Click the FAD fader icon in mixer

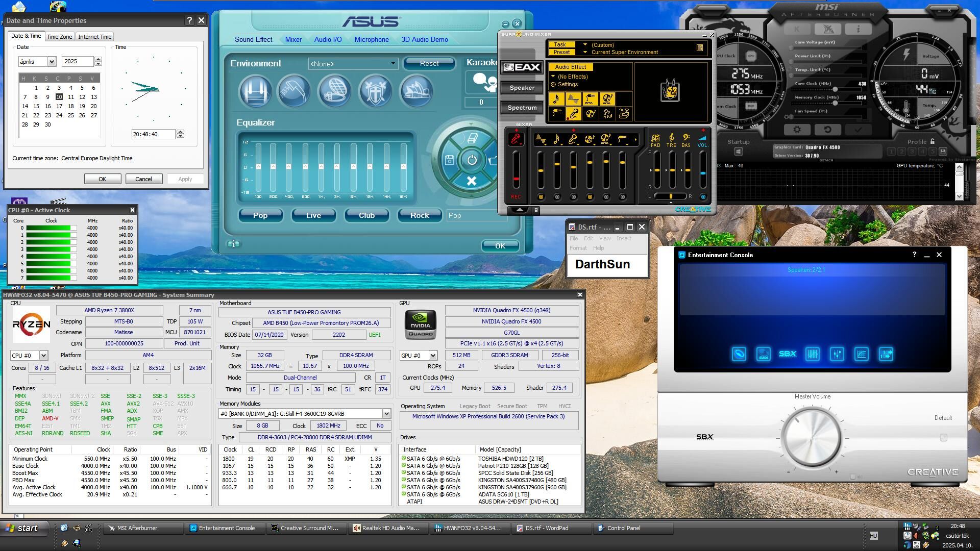pos(655,138)
